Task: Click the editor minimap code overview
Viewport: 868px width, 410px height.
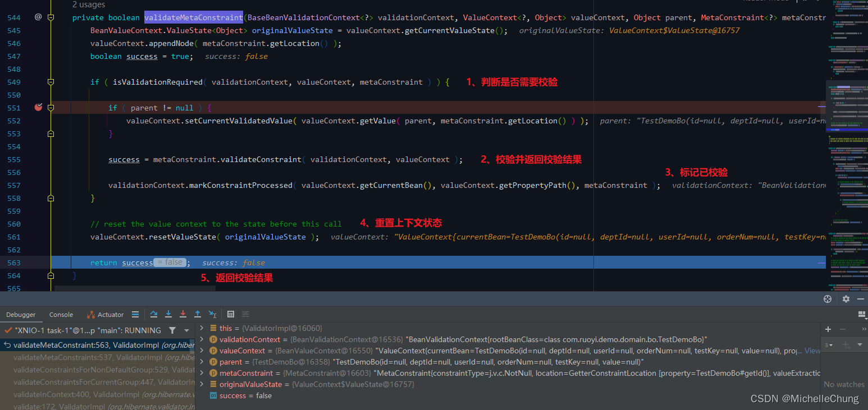Action: click(847, 146)
